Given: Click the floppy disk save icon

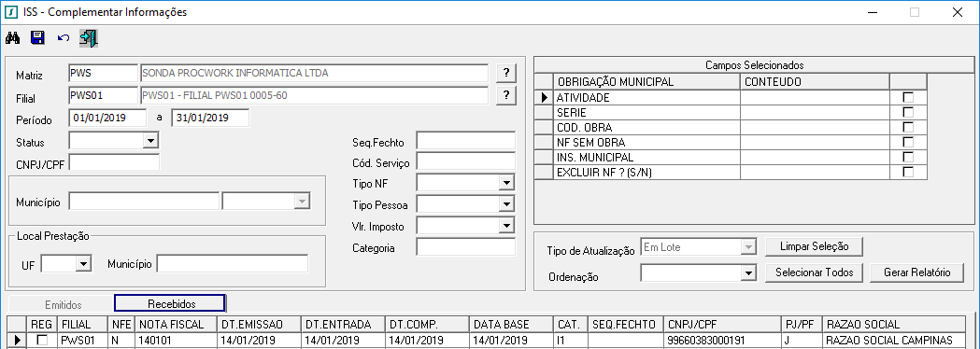Looking at the screenshot, I should (x=38, y=38).
